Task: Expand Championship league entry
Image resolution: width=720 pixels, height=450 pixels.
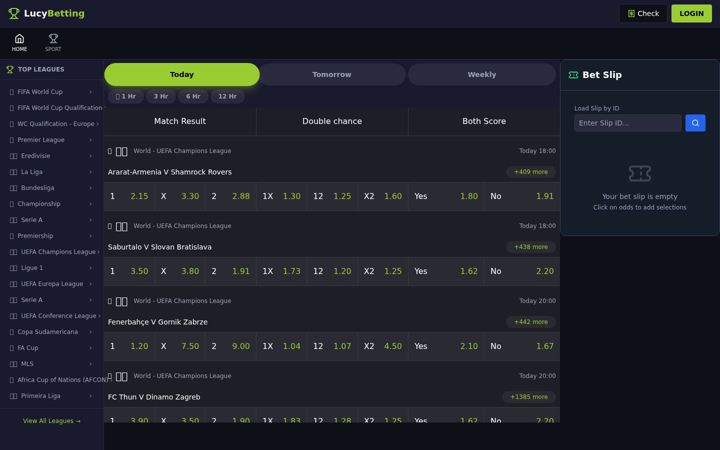Action: click(x=51, y=204)
